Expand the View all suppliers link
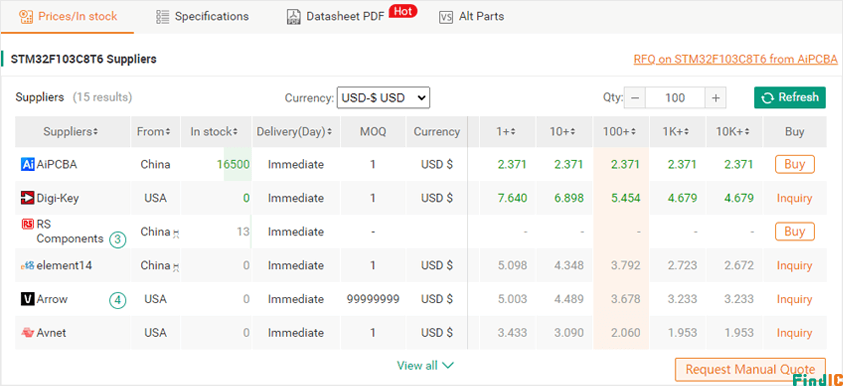The image size is (843, 386). click(425, 366)
